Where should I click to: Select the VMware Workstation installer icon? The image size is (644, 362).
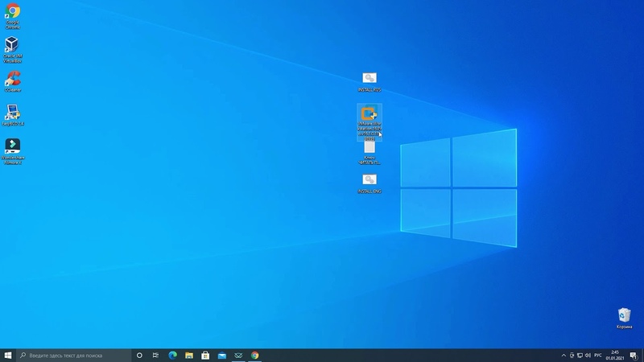369,122
